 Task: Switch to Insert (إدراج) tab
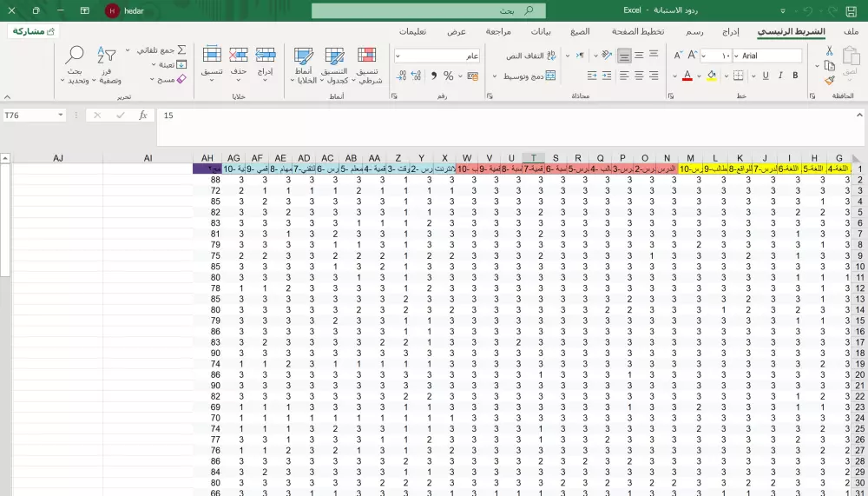point(730,31)
